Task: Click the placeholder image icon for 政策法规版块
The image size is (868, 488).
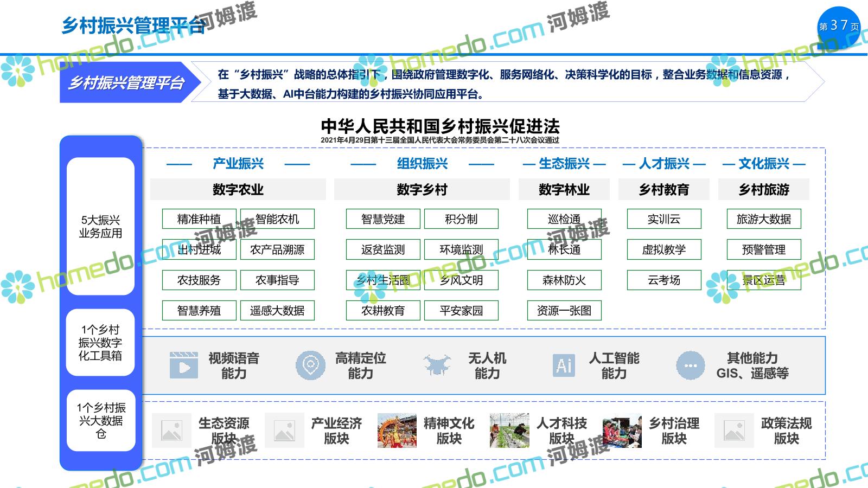Action: tap(734, 431)
